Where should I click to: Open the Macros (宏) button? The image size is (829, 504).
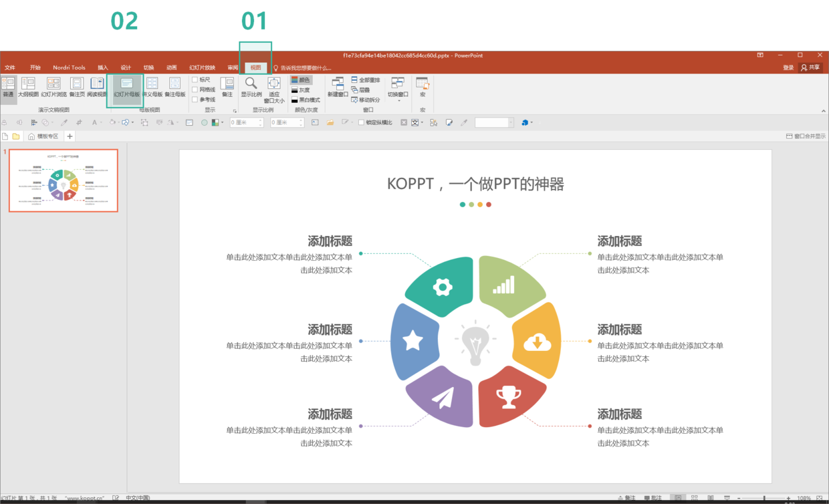[422, 88]
